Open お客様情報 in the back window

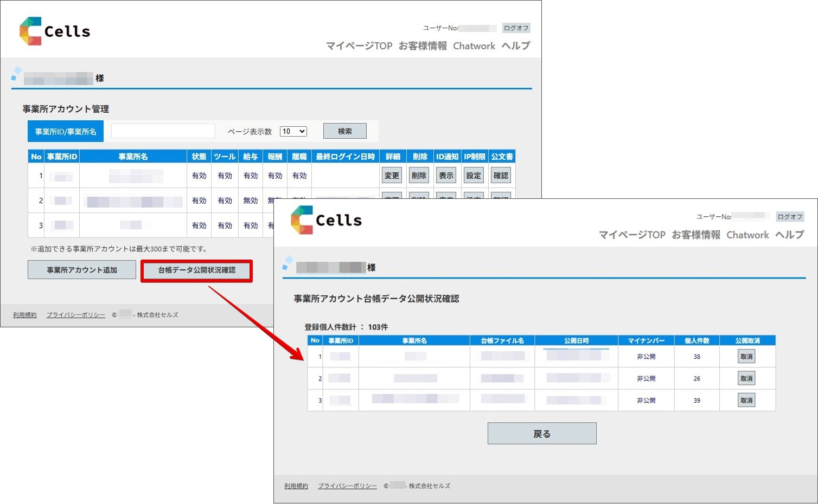pyautogui.click(x=423, y=46)
